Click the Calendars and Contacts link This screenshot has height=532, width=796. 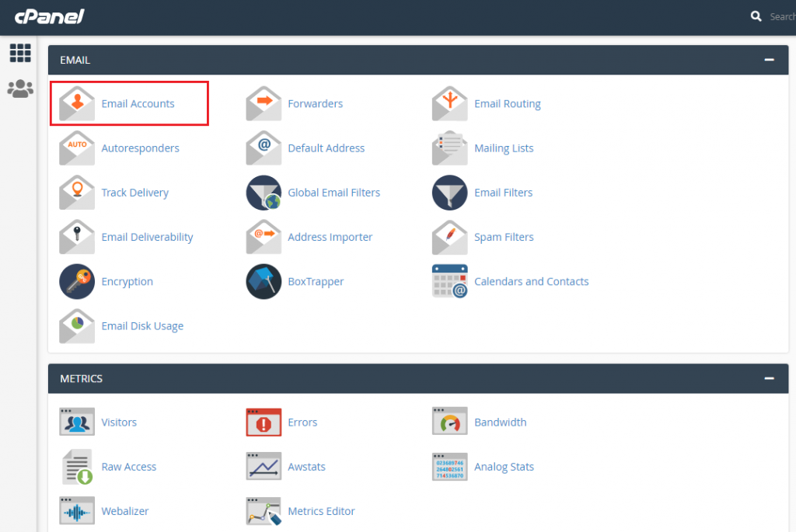(x=532, y=281)
